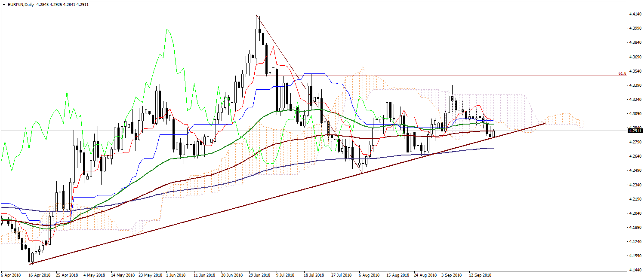
Task: Click the "25 Apr 2018" date label
Action: click(67, 275)
